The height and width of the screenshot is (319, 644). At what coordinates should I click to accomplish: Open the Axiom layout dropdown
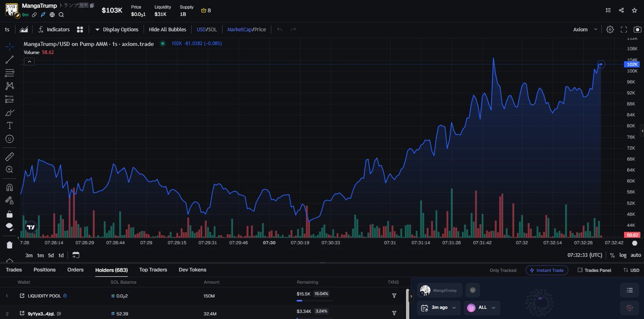pos(586,29)
